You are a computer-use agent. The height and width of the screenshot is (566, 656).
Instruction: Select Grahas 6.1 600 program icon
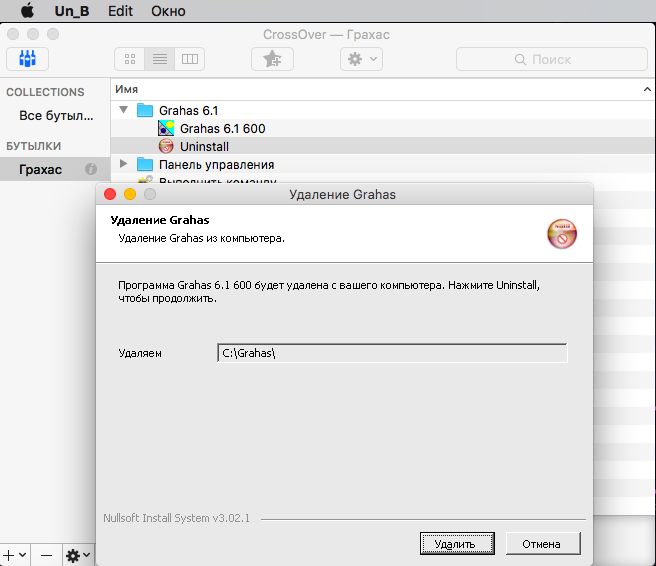166,128
